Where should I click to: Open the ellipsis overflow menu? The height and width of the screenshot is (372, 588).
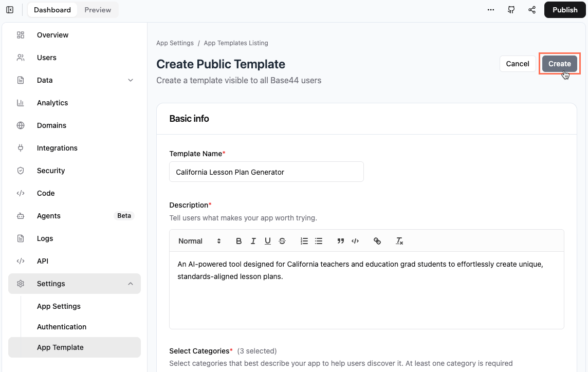490,9
